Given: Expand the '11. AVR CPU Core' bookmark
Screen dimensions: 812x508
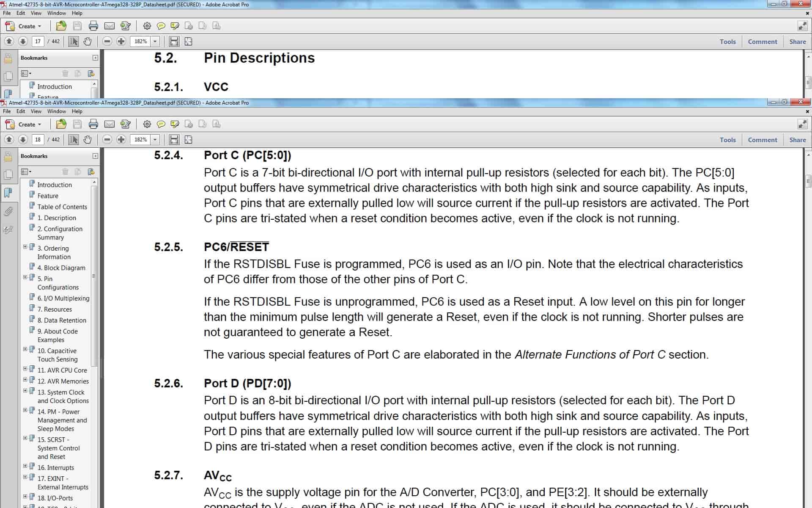Looking at the screenshot, I should [25, 369].
